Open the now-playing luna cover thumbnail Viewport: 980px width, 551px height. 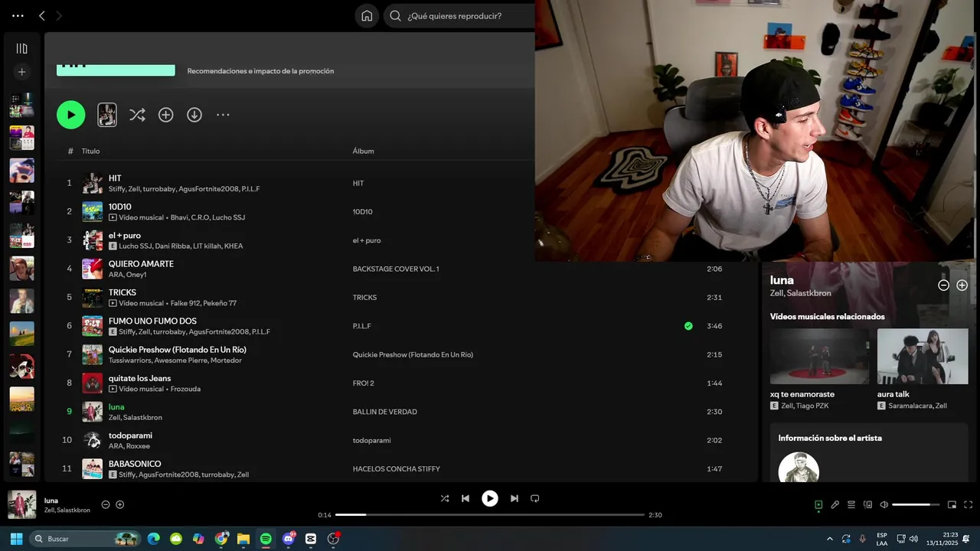[22, 505]
